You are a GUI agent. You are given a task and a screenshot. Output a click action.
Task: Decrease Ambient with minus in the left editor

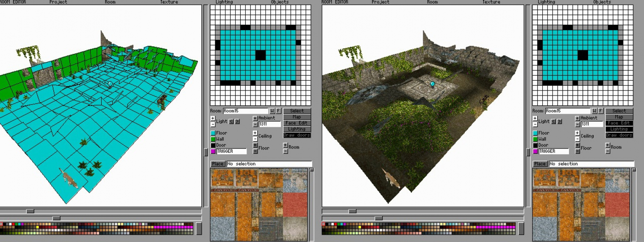coord(255,124)
